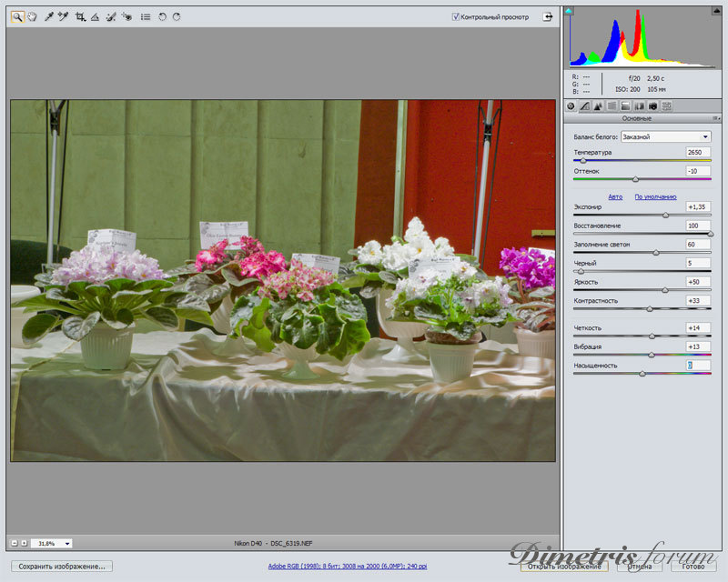Toggle full screen mode icon
Viewport: 728px width, 582px height.
tap(548, 16)
